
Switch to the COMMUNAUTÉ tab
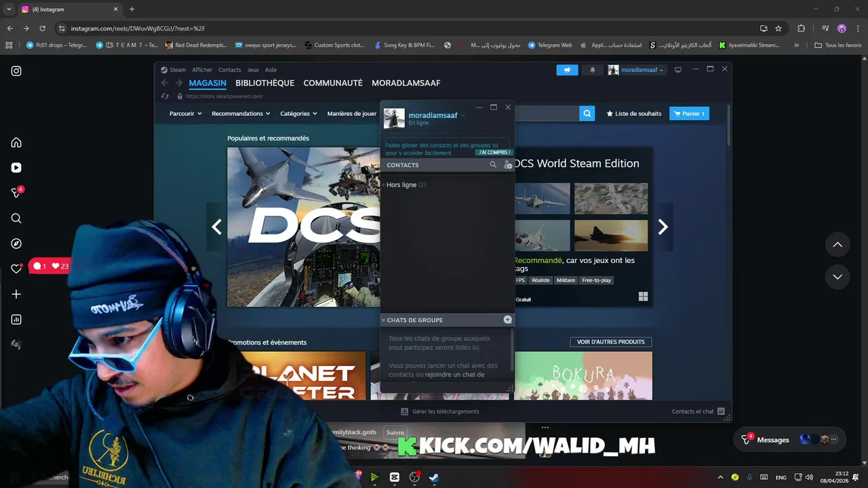tap(333, 83)
